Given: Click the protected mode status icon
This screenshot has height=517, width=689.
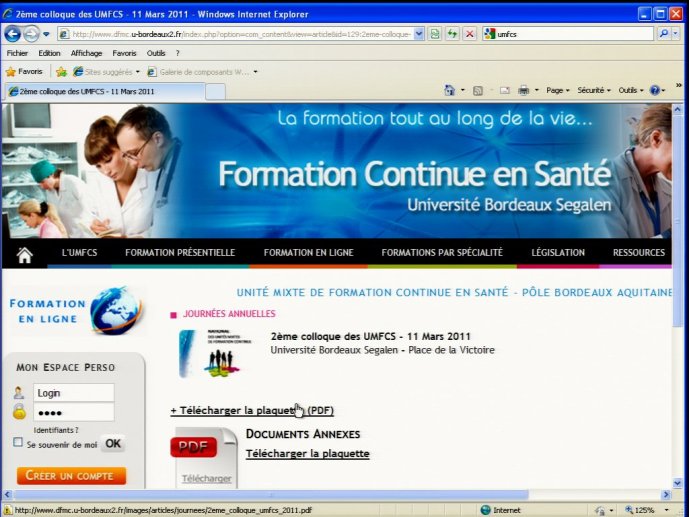Looking at the screenshot, I should [600, 510].
